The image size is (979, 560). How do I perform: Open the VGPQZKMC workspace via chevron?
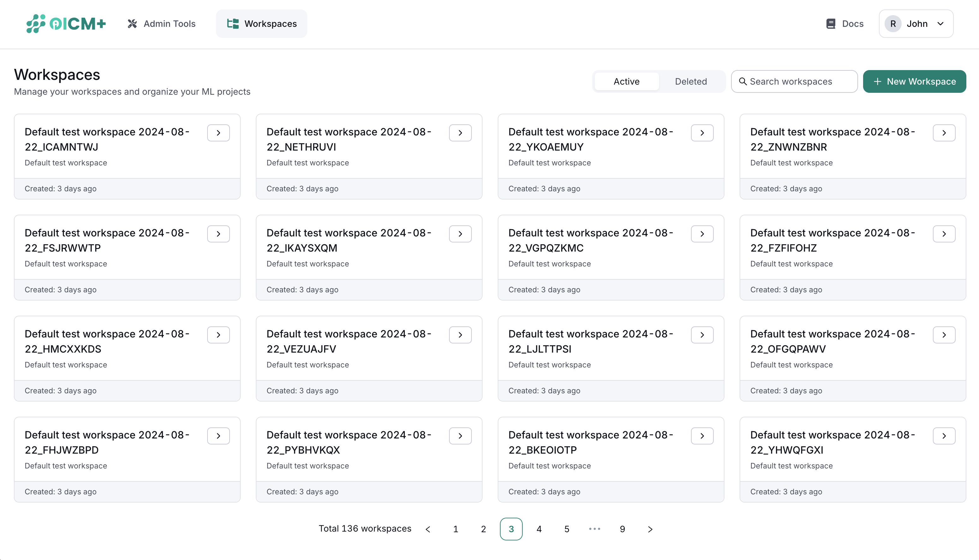click(702, 234)
